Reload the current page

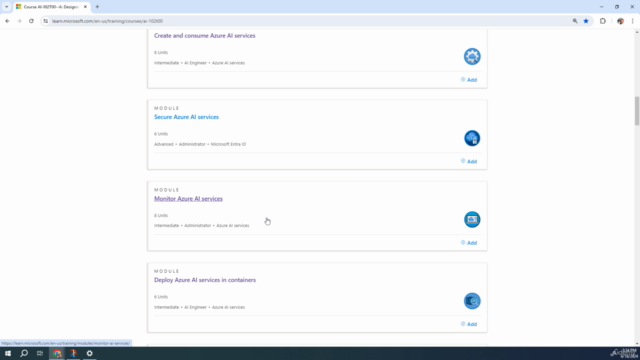point(31,21)
